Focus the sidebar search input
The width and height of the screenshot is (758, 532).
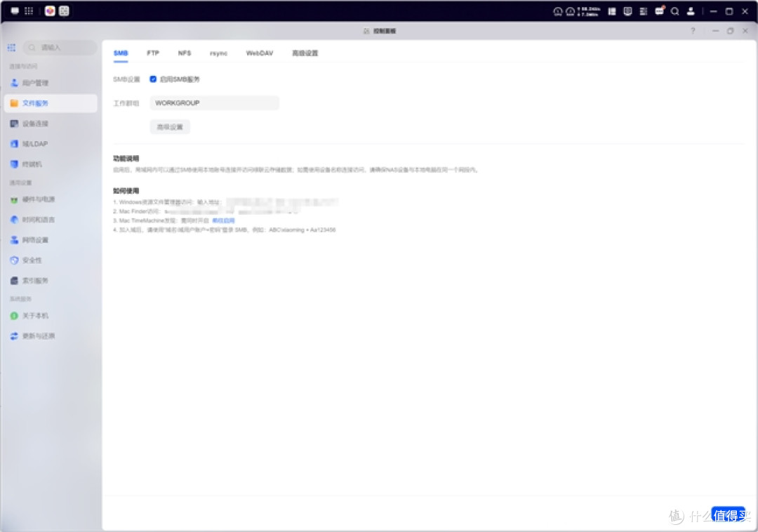[x=60, y=47]
